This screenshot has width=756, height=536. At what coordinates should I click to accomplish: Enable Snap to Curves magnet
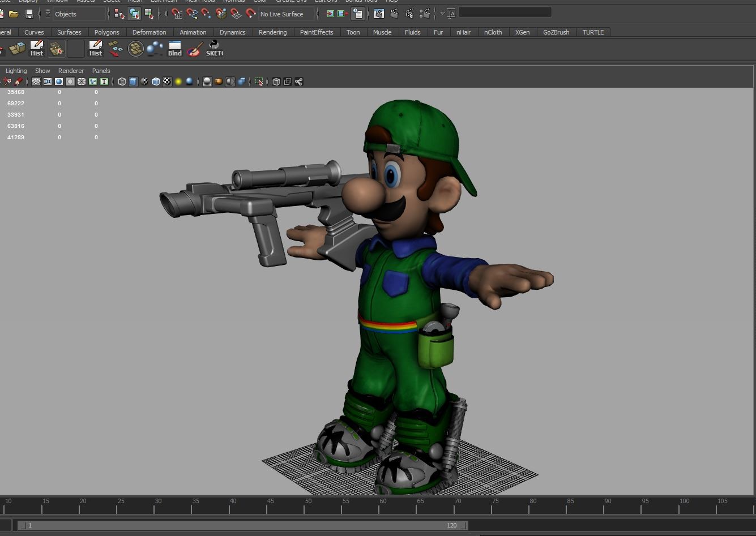(191, 13)
